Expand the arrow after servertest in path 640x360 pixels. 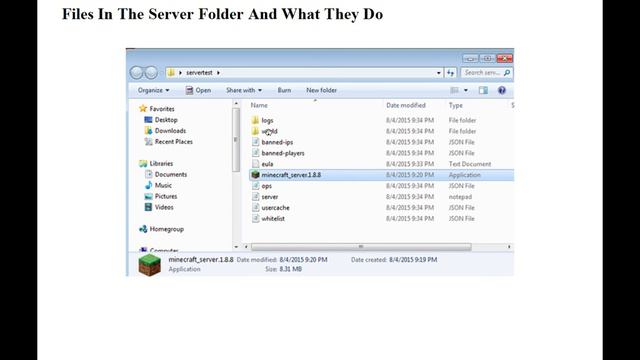(x=218, y=73)
